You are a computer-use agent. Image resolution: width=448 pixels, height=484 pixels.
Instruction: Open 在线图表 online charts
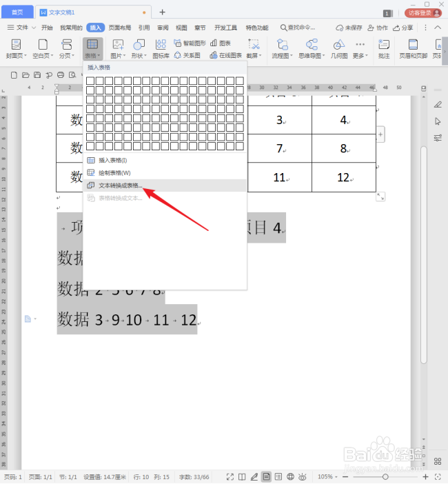point(225,55)
